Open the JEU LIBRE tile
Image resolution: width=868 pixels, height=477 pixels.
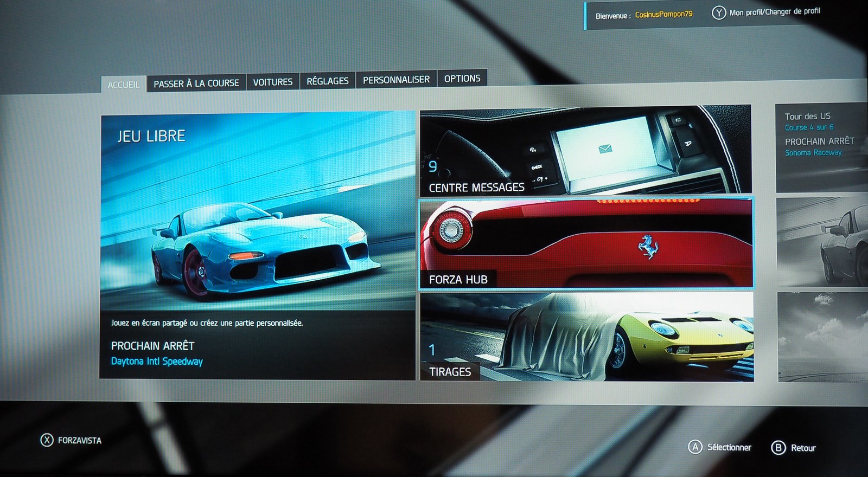tap(257, 245)
